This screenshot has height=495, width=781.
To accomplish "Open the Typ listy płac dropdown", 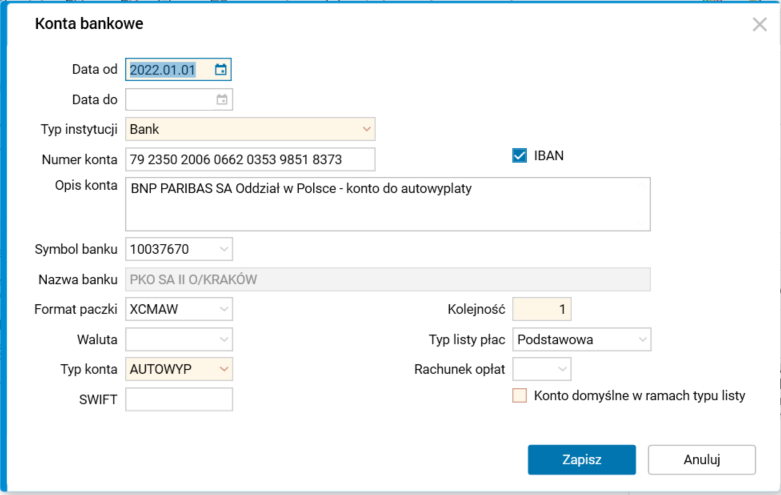I will pyautogui.click(x=641, y=339).
